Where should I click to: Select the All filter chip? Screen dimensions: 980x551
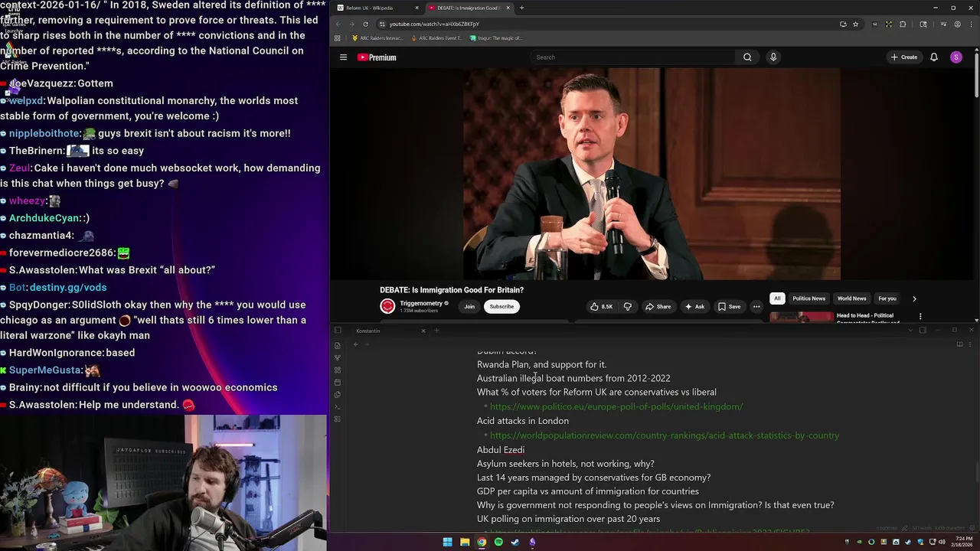(x=777, y=298)
